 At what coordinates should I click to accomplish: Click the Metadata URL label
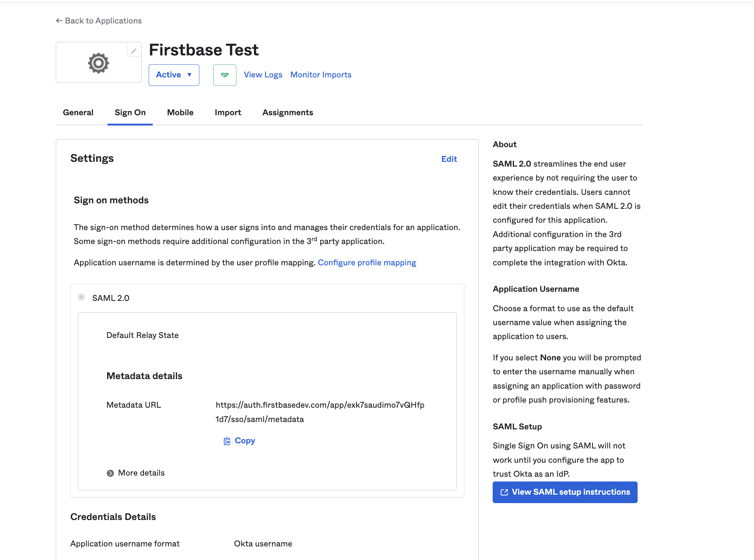[134, 405]
